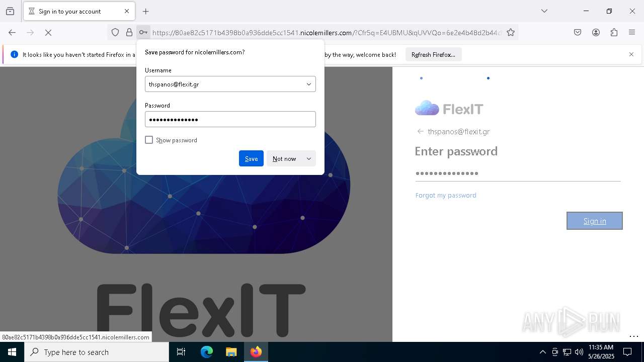Click the Refresh Firefox... button
The height and width of the screenshot is (362, 644).
(433, 54)
